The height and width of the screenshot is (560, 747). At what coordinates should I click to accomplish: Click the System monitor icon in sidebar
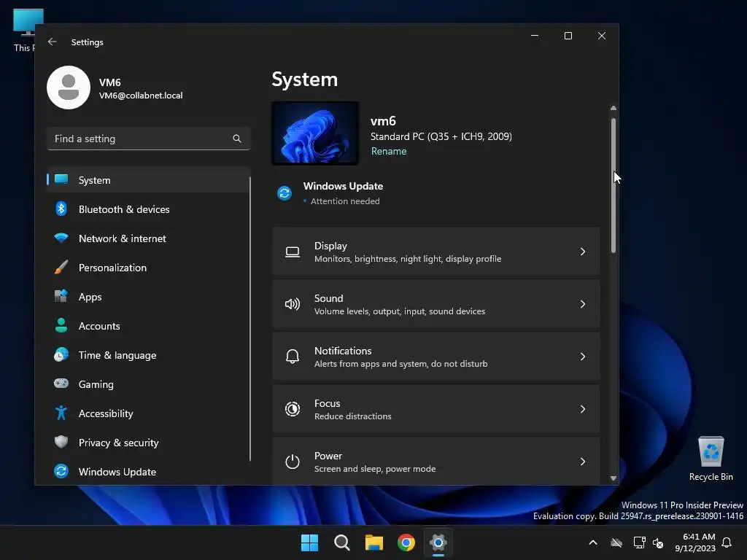click(61, 179)
